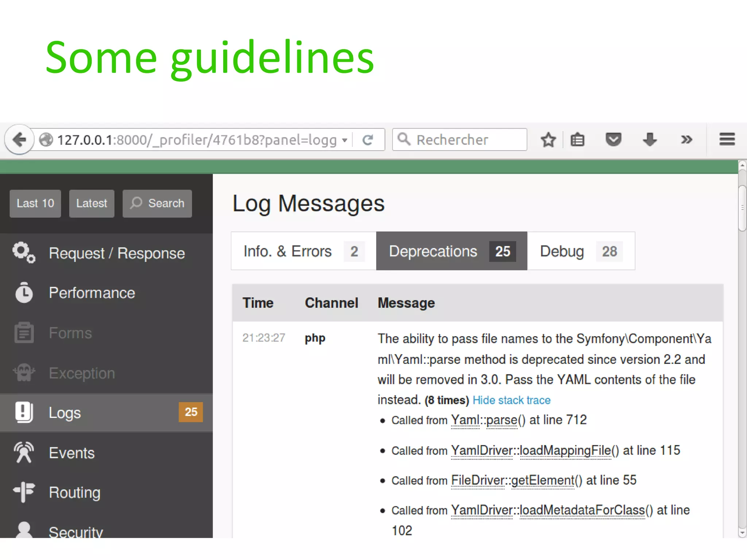Click the vertical scrollbar thumb
747x560 pixels.
tap(742, 208)
